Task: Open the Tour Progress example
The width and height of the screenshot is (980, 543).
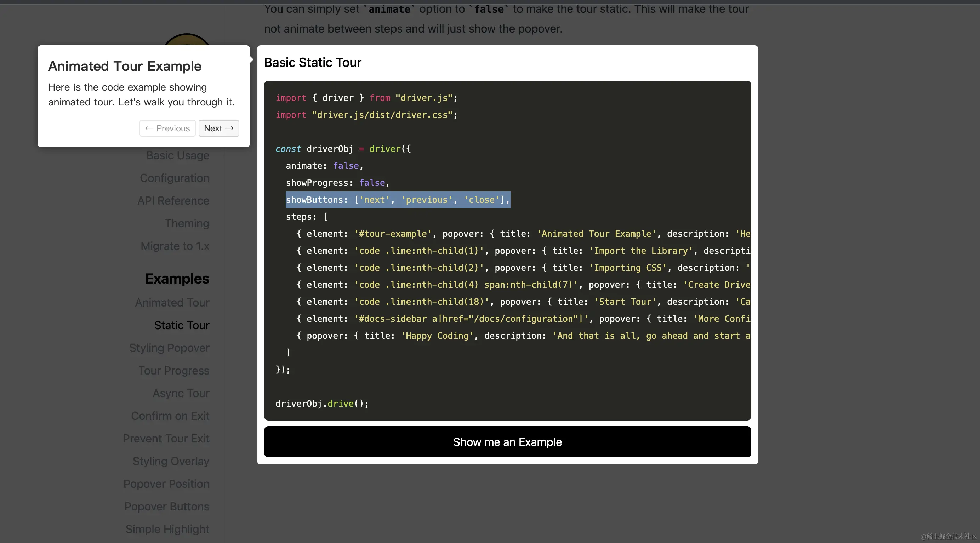Action: tap(173, 370)
